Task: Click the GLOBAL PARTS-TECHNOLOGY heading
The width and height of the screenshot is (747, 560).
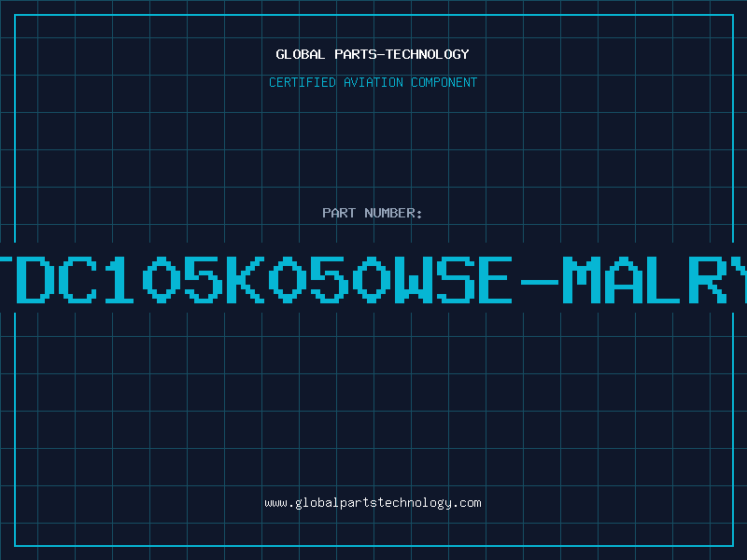Action: pos(373,54)
